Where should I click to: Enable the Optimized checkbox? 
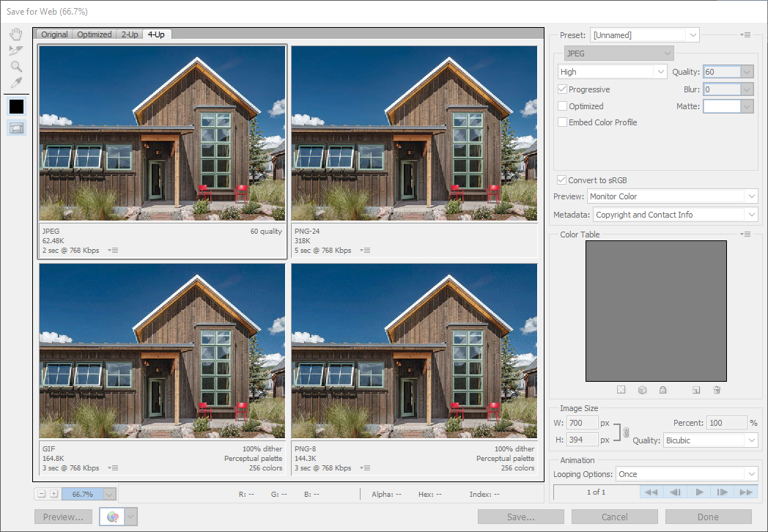pos(562,106)
